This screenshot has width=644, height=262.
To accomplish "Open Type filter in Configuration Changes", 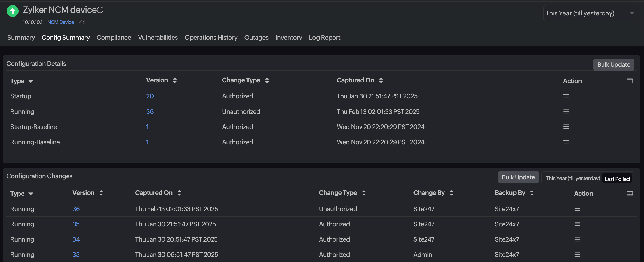I will [30, 194].
